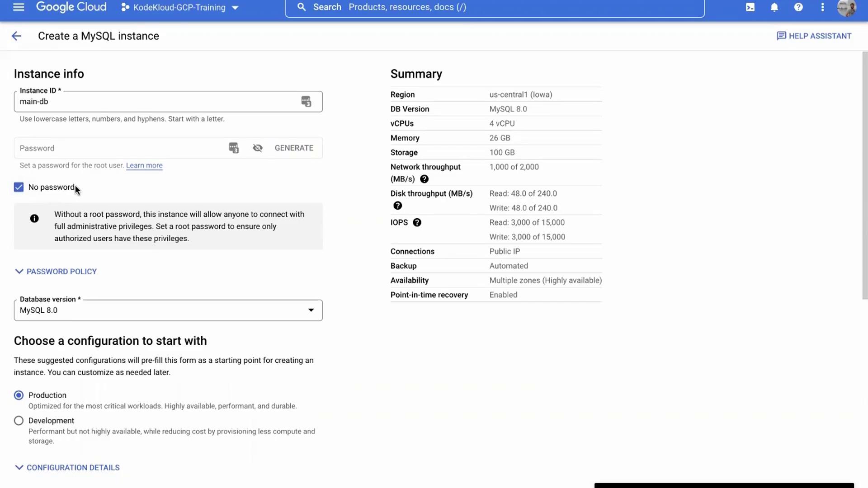The height and width of the screenshot is (488, 868).
Task: Open the notifications bell
Action: pos(774,7)
